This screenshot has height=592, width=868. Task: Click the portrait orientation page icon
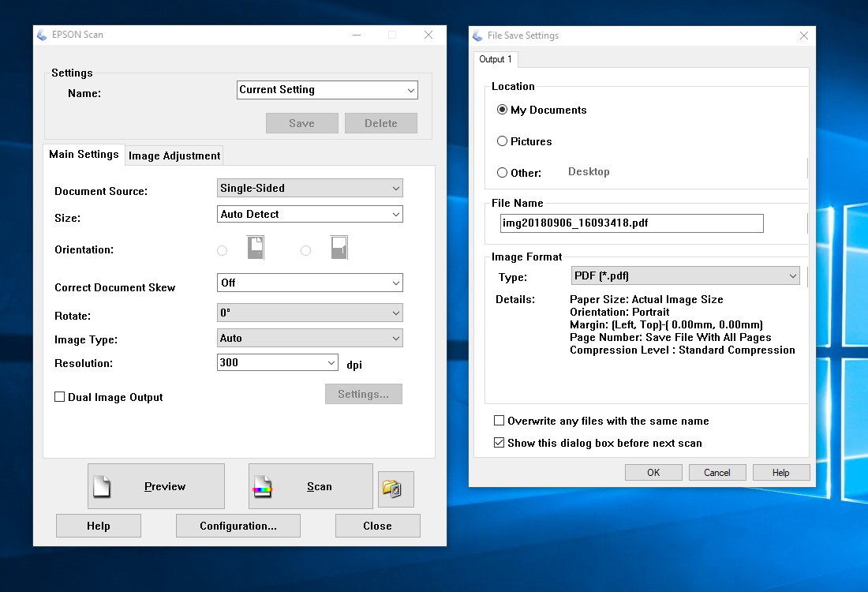[255, 248]
